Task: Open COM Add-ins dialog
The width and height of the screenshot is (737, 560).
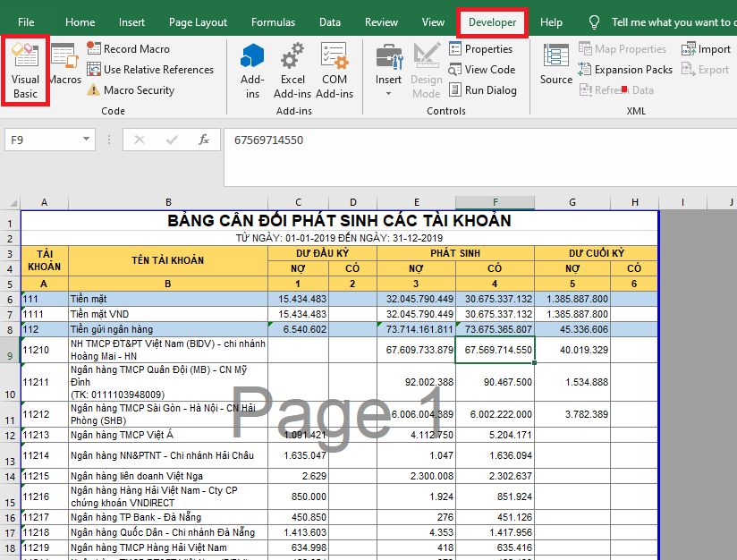Action: (335, 69)
